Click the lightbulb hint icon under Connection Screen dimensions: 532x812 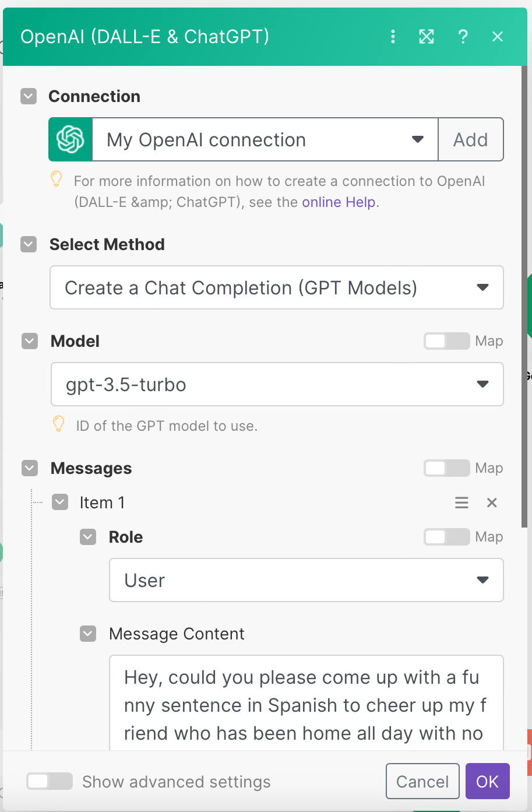click(x=57, y=179)
